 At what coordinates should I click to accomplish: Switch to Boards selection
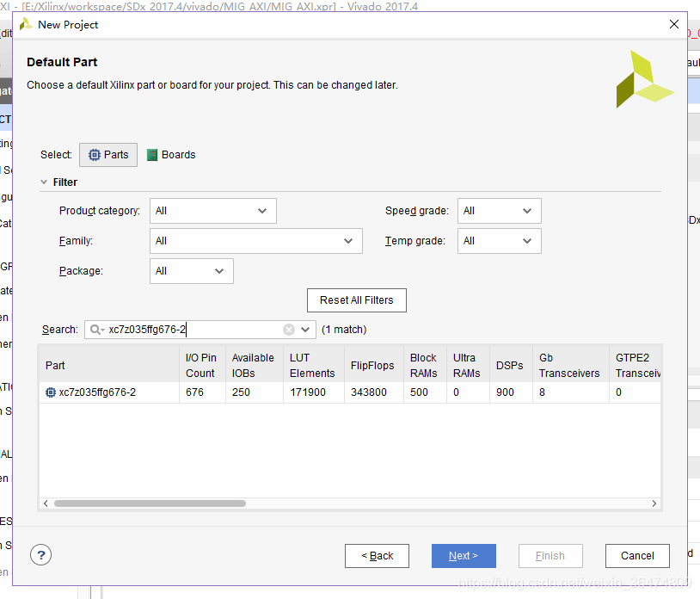coord(171,155)
